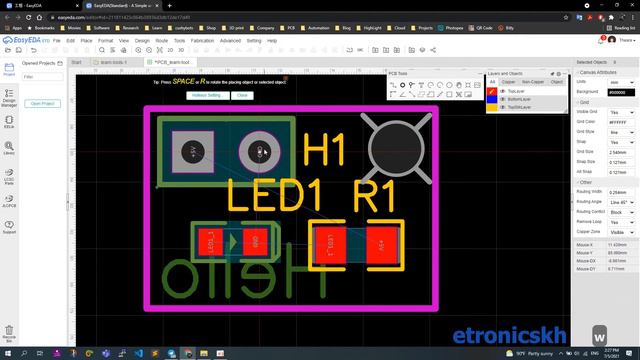Click the TopLayer red color swatch
Viewport: 640px width, 360px height.
(x=492, y=91)
